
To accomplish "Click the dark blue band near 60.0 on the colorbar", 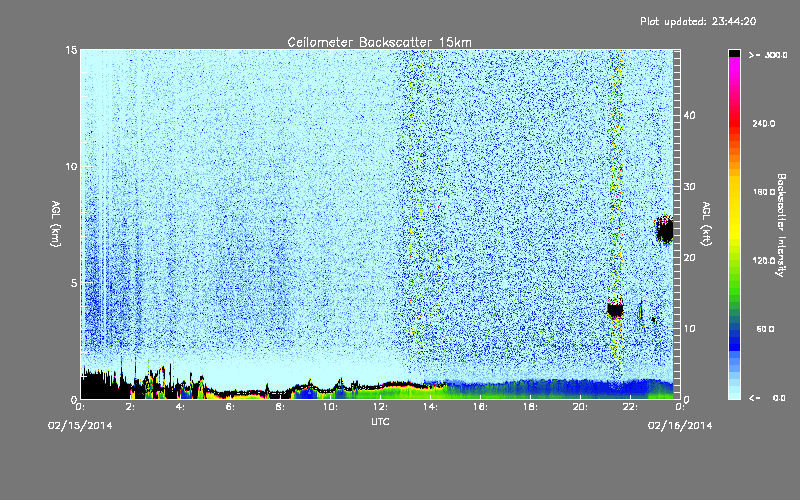I will click(734, 334).
